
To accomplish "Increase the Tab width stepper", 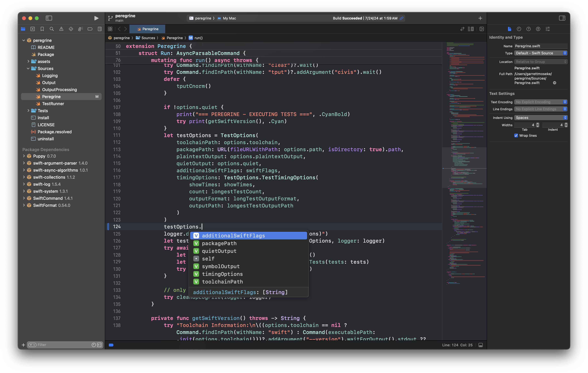I will pyautogui.click(x=537, y=124).
